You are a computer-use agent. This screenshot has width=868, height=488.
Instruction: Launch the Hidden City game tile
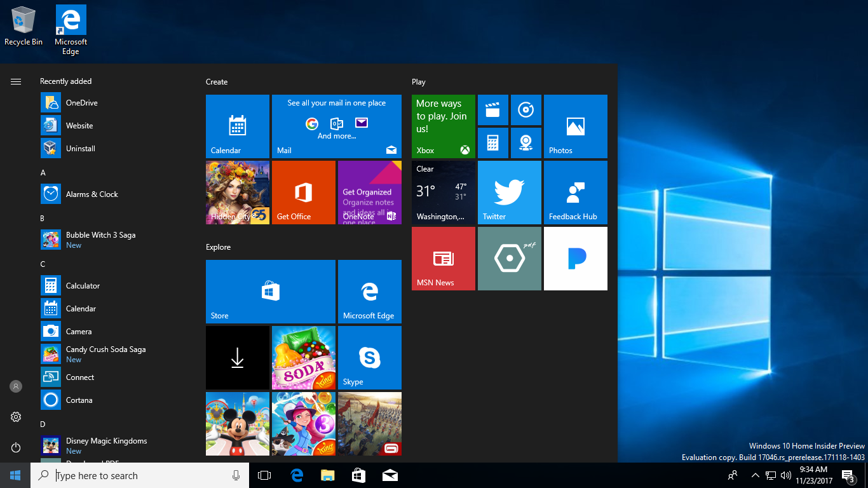(x=238, y=193)
